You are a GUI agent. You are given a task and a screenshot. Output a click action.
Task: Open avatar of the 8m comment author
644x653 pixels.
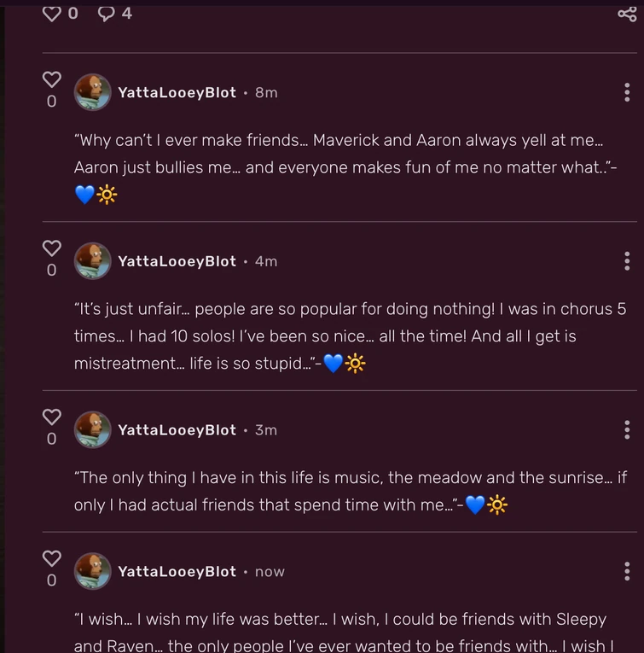92,92
